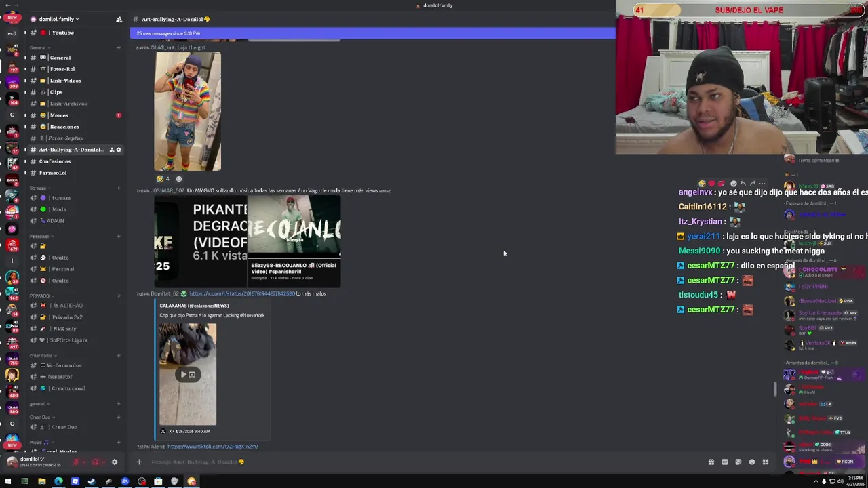
Task: Select the ZAXA server icon
Action: (x=12, y=181)
